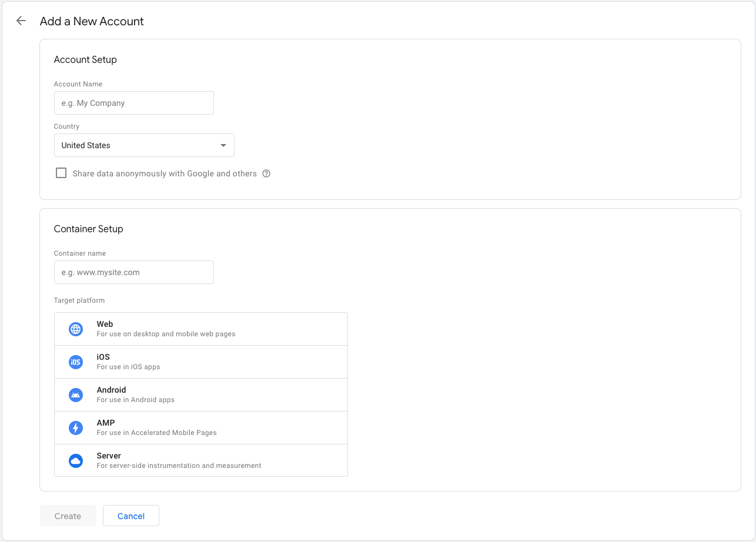Image resolution: width=756 pixels, height=542 pixels.
Task: Click the AMP lightning bolt icon
Action: tap(76, 428)
